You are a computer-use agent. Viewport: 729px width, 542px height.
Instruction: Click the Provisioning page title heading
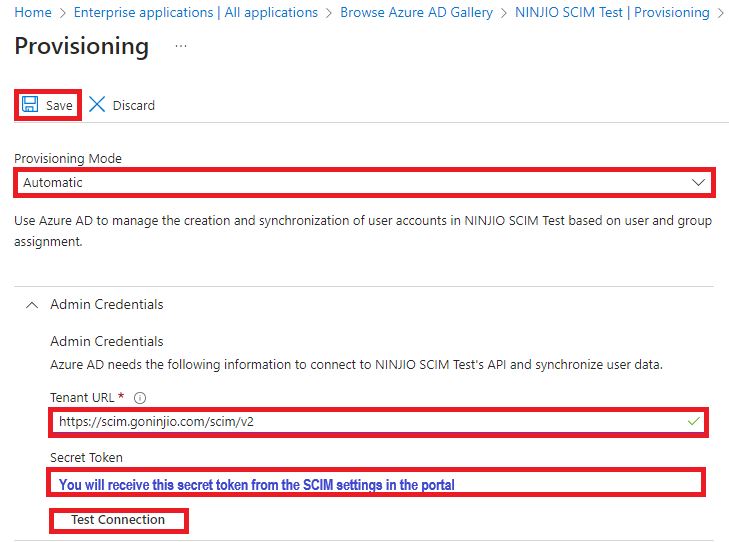point(81,47)
